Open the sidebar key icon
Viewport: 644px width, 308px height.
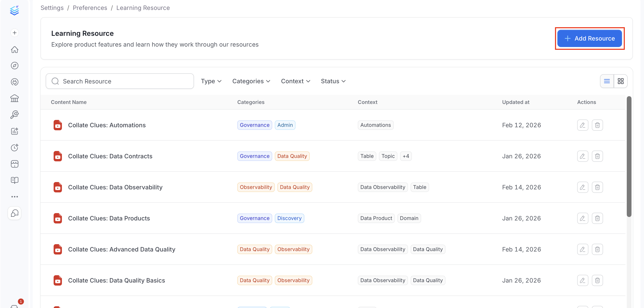[x=14, y=115]
